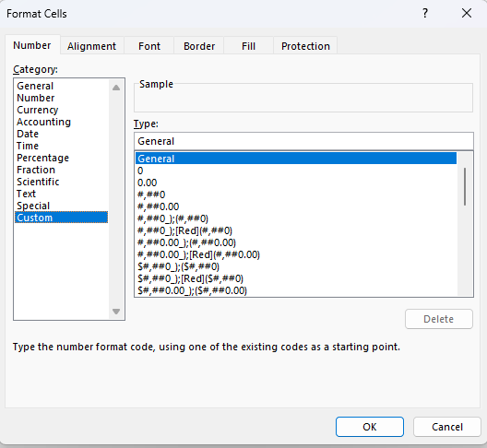Click the OK button

pyautogui.click(x=370, y=427)
